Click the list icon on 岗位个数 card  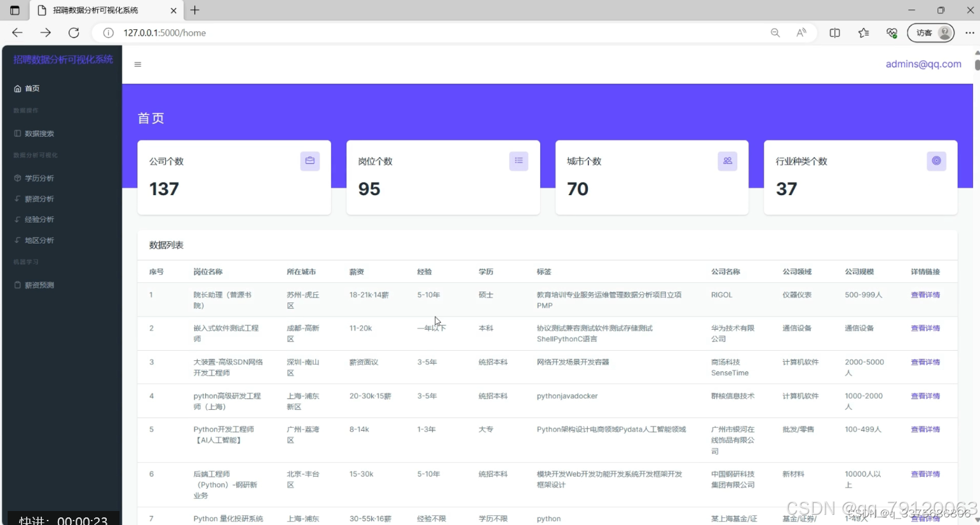(x=519, y=161)
